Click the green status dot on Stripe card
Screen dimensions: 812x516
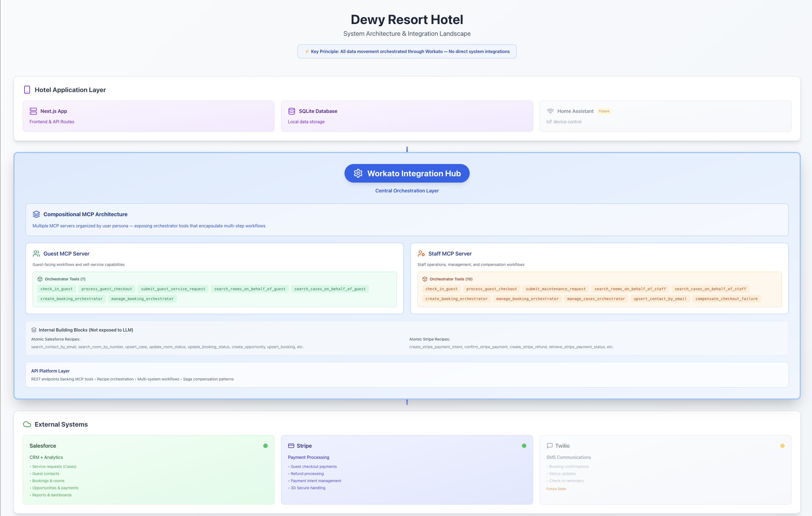(x=524, y=445)
